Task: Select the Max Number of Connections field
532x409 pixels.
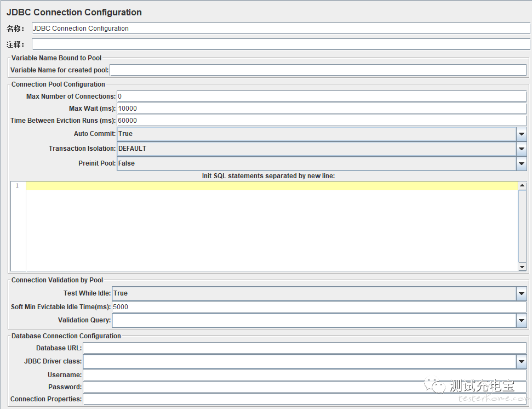Action: click(322, 96)
